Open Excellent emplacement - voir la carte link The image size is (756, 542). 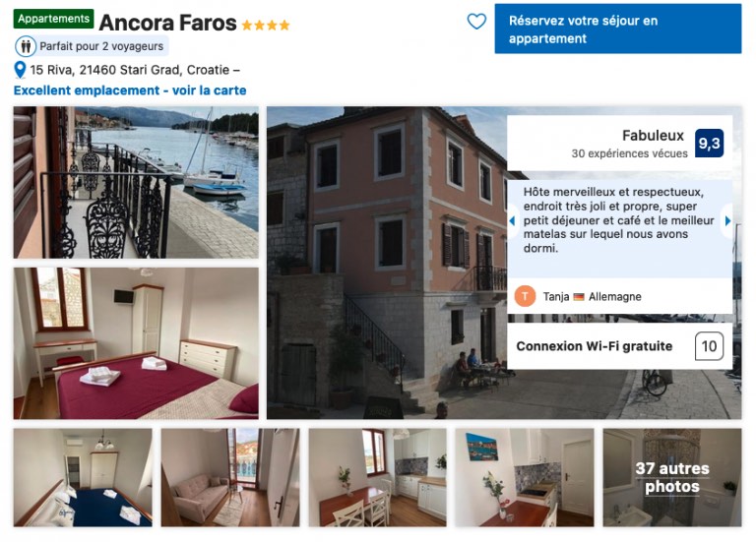130,90
